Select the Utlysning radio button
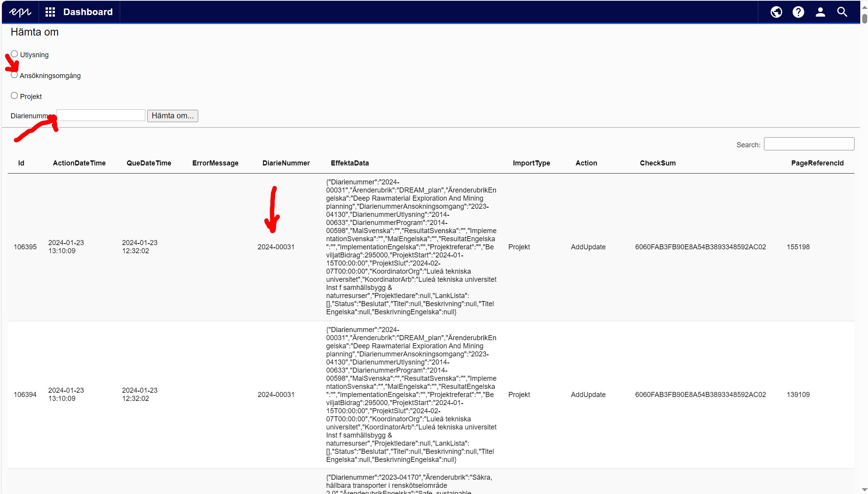The image size is (868, 494). [x=14, y=54]
